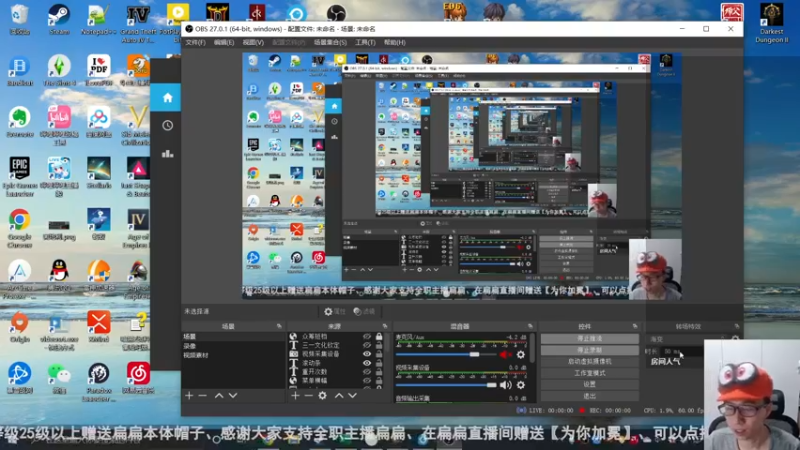Undock the 来源 panel via header icon
This screenshot has width=800, height=450.
[x=385, y=326]
